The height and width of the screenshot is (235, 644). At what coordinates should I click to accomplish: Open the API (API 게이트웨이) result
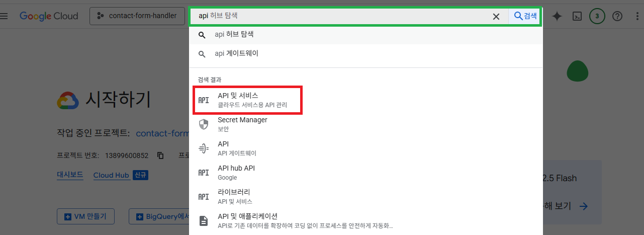366,148
